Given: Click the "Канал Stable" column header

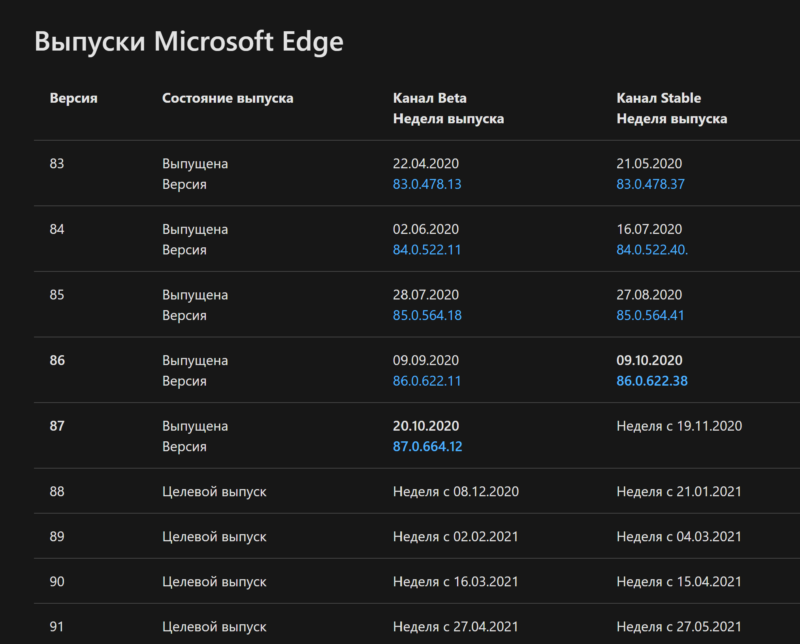Looking at the screenshot, I should (659, 98).
